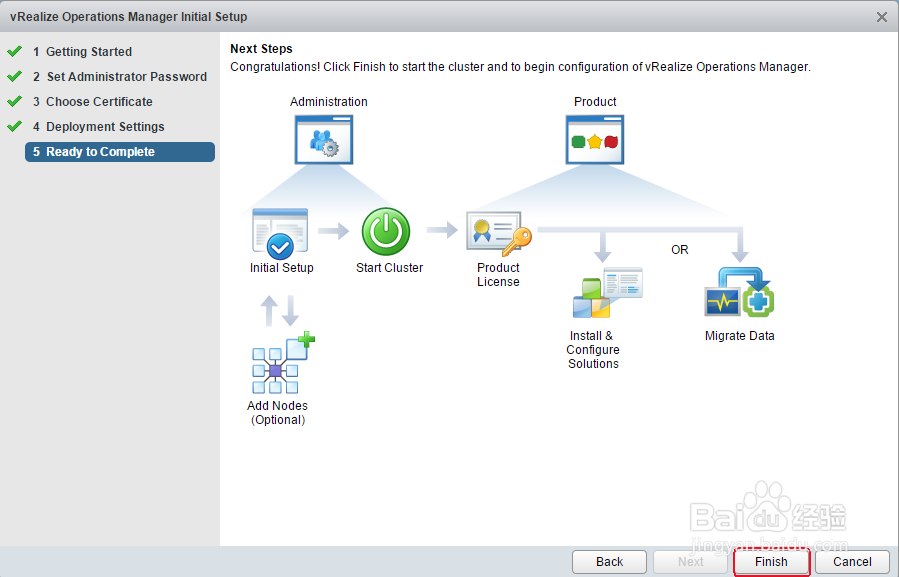Click the disabled Next button
The image size is (899, 577).
[x=691, y=562]
